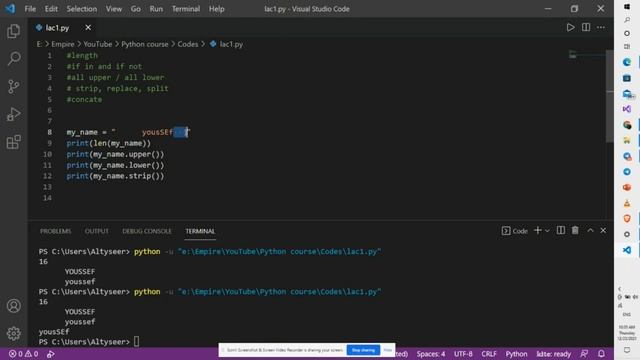Open the Windows taskbar search icon

(x=627, y=20)
